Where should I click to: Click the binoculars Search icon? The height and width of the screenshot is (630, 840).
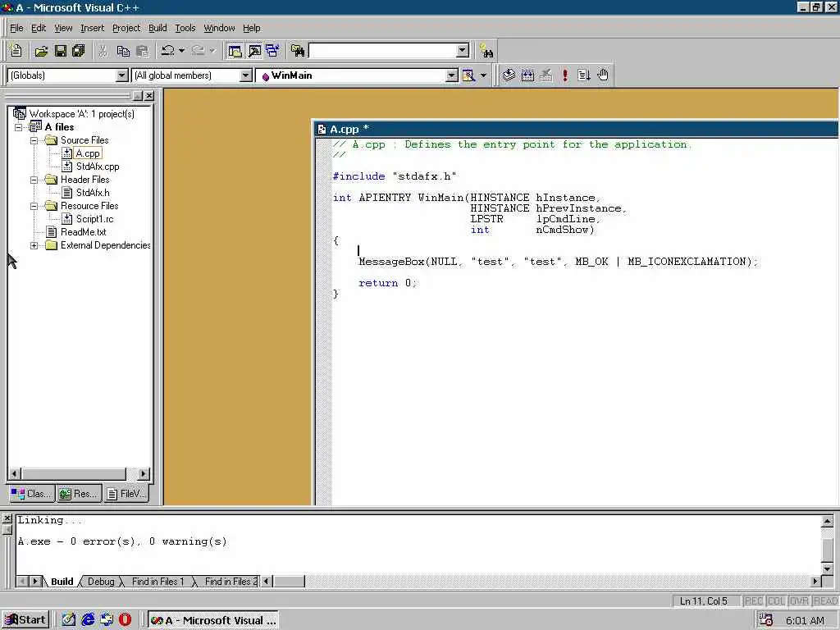tap(486, 51)
